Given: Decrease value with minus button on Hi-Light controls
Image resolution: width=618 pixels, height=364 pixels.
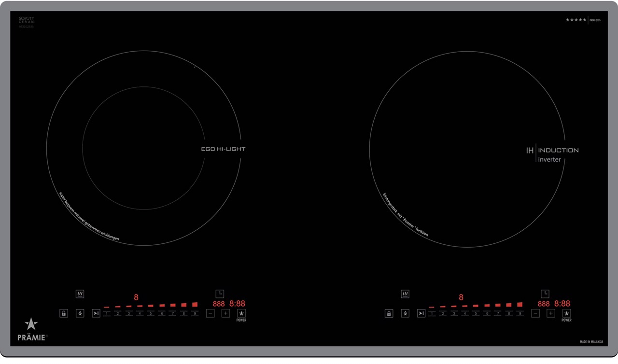Looking at the screenshot, I should tap(210, 313).
